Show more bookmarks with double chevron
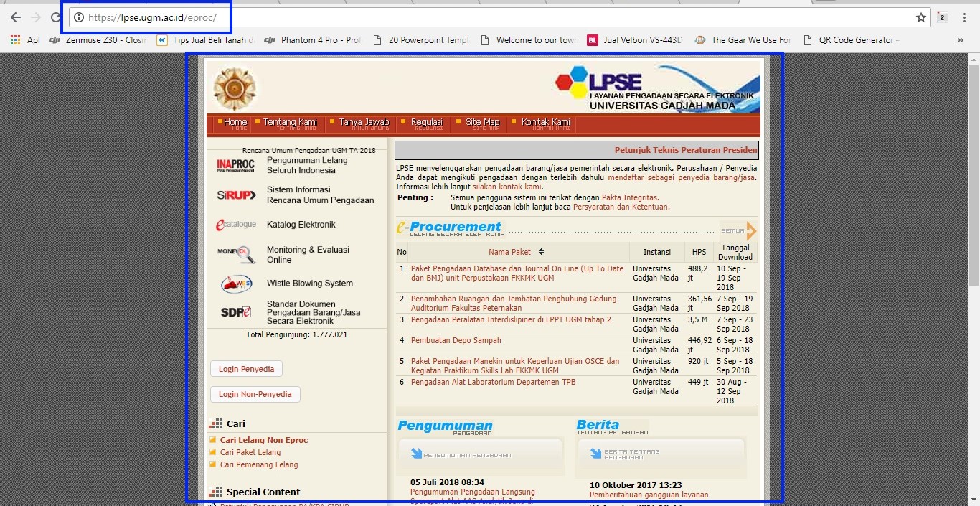 961,40
